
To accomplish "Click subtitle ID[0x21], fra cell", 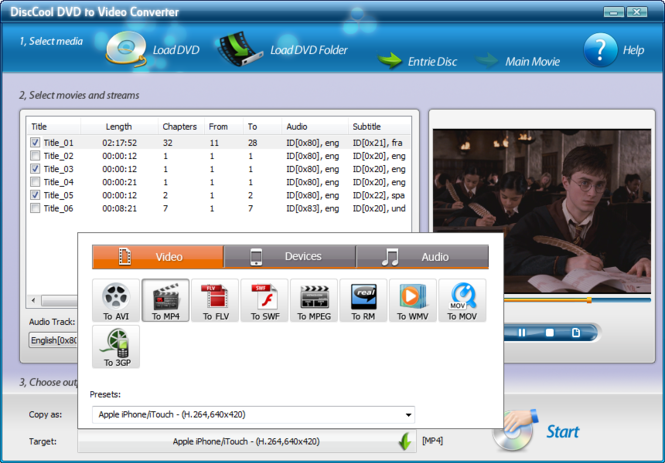I will (377, 143).
